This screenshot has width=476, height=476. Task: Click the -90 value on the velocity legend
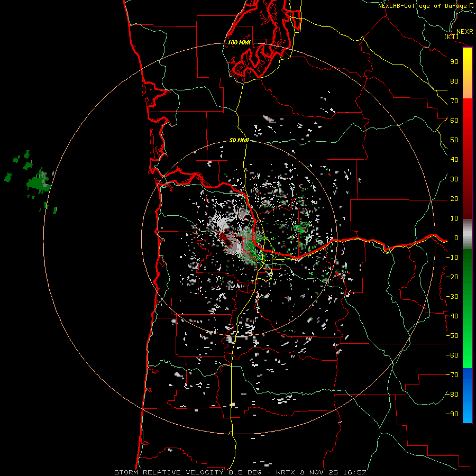coord(452,414)
